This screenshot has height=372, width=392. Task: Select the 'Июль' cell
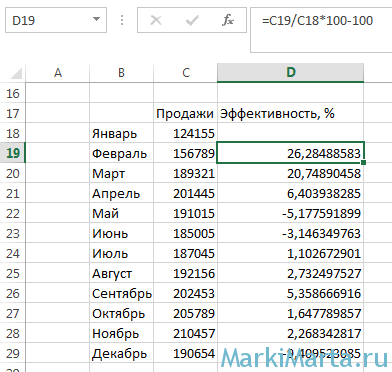pyautogui.click(x=121, y=253)
